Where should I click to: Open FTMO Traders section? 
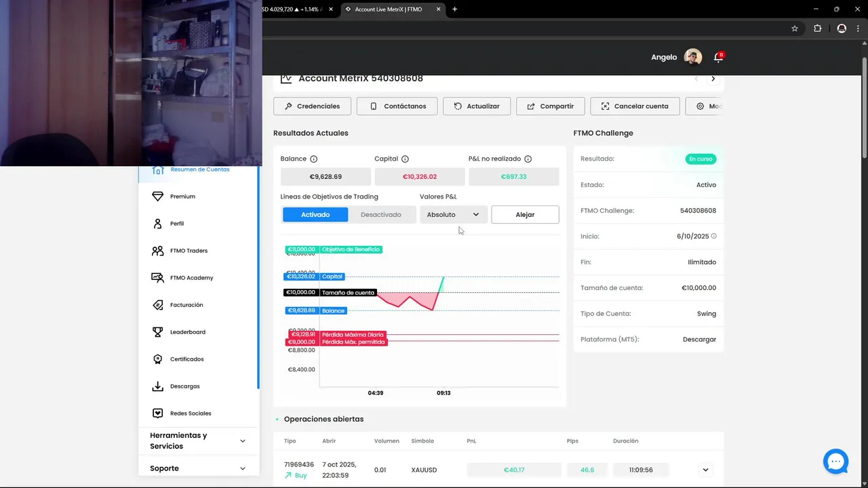[x=189, y=251]
